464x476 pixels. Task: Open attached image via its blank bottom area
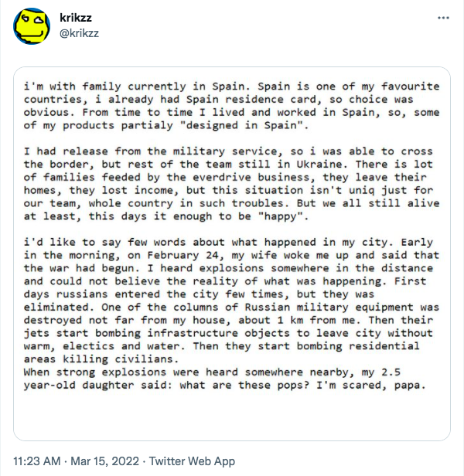click(x=232, y=416)
